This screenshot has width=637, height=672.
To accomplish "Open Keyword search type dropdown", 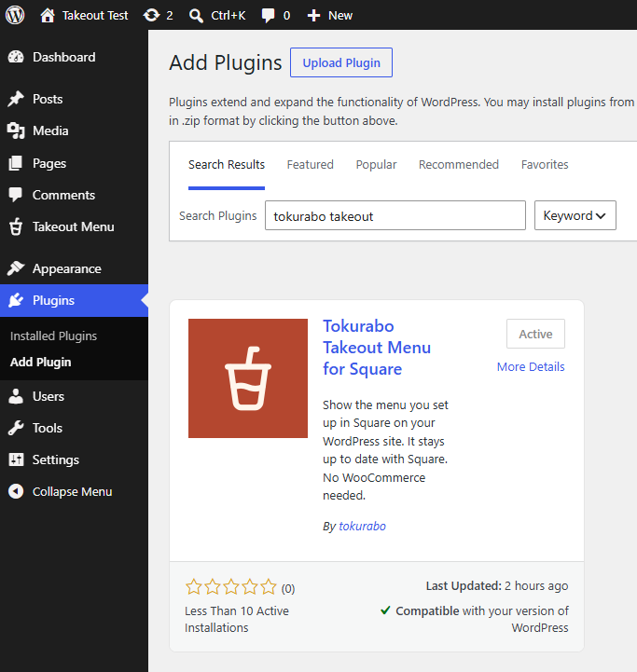I will point(575,215).
